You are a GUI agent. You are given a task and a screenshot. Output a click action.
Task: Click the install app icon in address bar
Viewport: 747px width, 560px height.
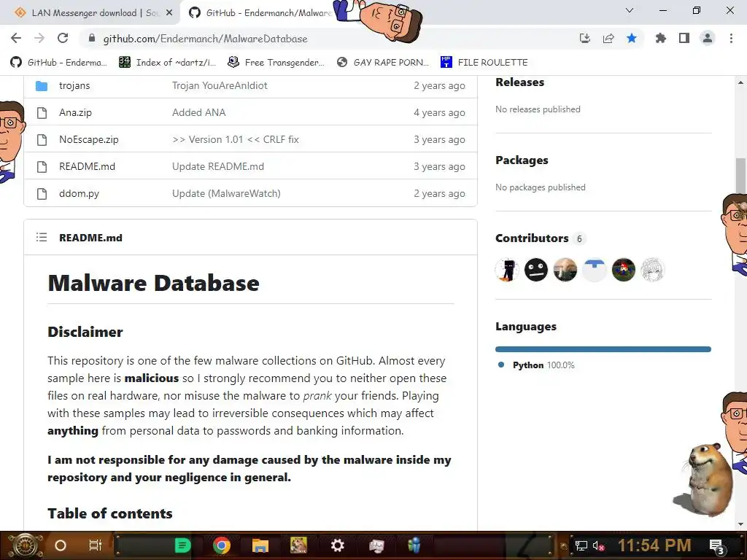click(585, 39)
